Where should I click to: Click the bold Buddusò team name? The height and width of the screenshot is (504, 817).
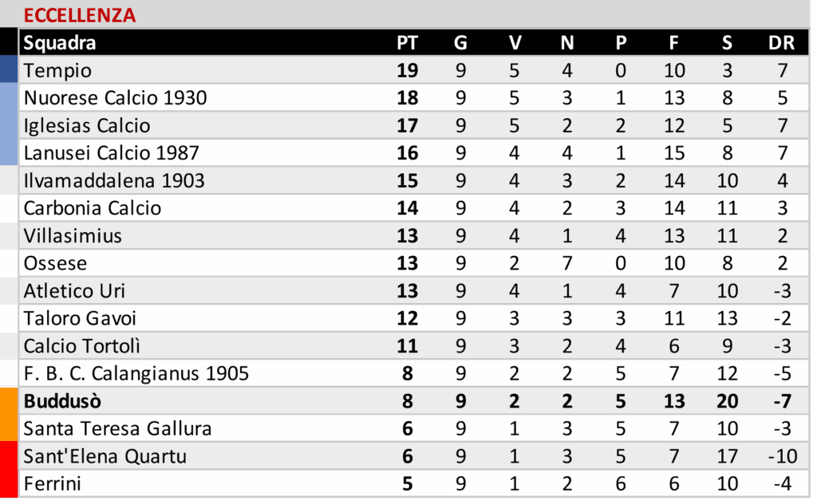(62, 401)
